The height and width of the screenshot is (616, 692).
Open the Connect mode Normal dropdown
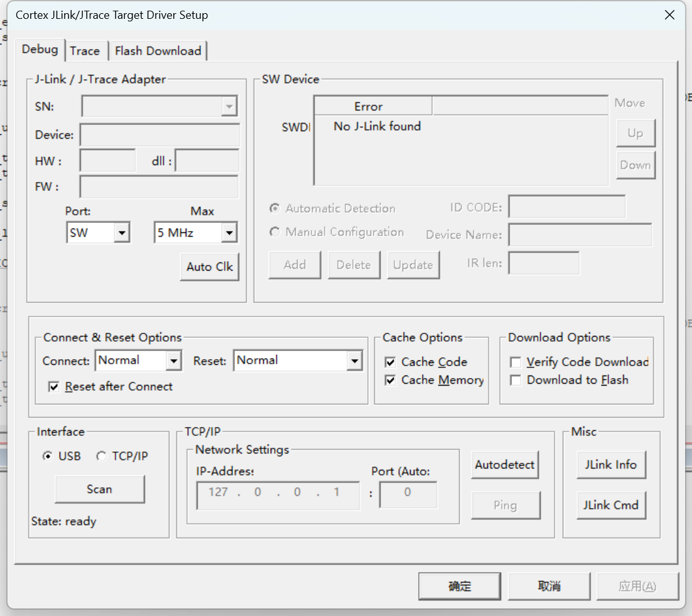(138, 360)
